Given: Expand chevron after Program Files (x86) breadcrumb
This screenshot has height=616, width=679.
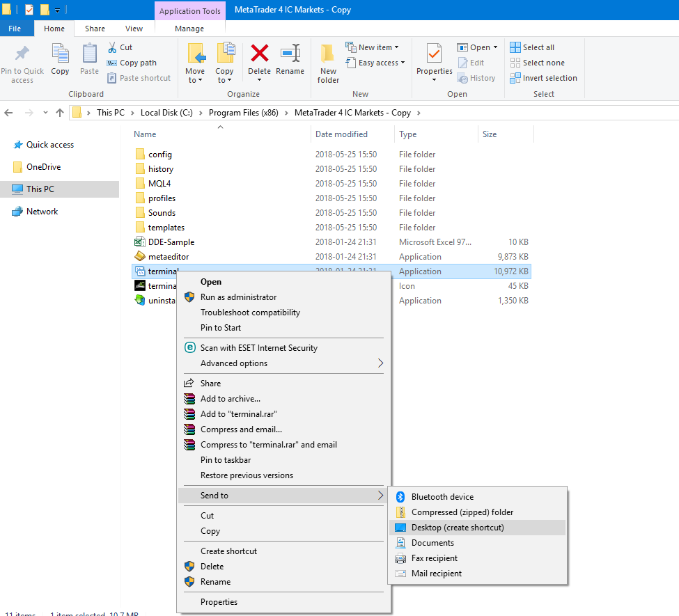Looking at the screenshot, I should pyautogui.click(x=286, y=113).
